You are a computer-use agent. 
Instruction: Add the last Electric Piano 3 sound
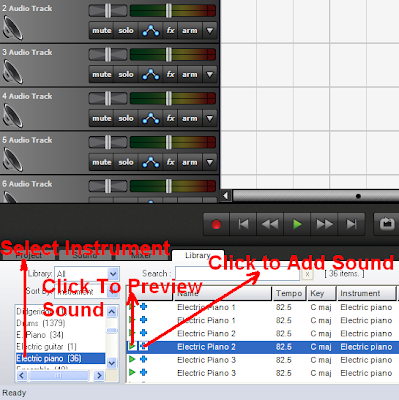point(143,372)
